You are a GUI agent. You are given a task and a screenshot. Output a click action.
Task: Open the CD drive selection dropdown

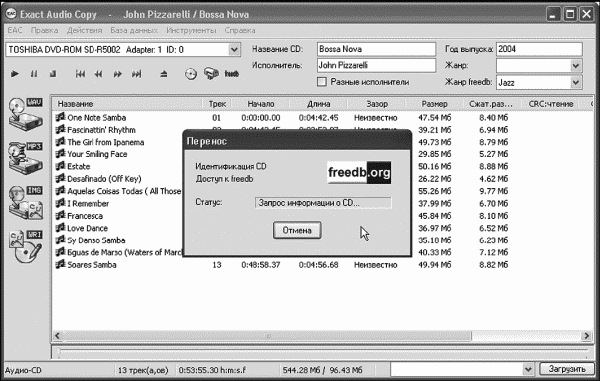[234, 50]
